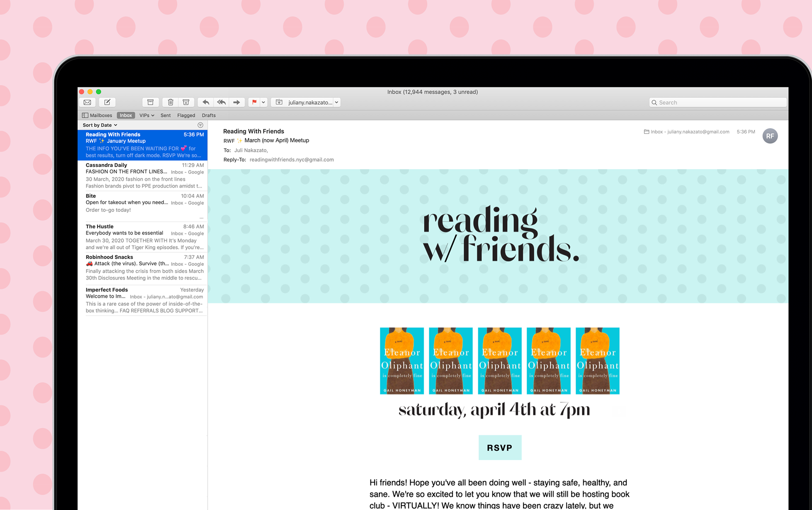Toggle the message filter icon
Image resolution: width=812 pixels, height=510 pixels.
(200, 125)
